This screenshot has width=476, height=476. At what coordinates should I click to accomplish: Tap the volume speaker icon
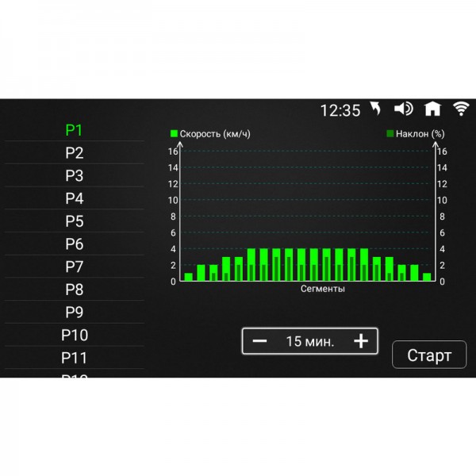click(x=403, y=109)
